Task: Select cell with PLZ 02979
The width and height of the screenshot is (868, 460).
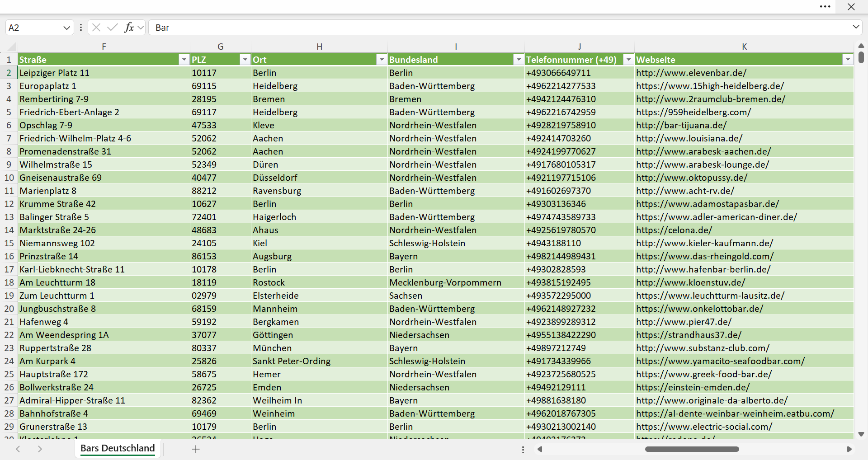Action: click(x=221, y=296)
